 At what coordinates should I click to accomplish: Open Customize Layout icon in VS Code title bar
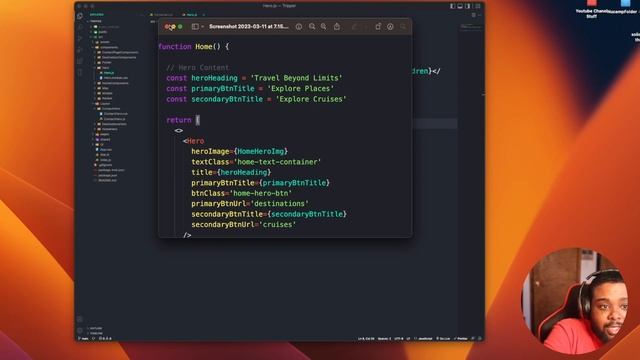tap(478, 6)
